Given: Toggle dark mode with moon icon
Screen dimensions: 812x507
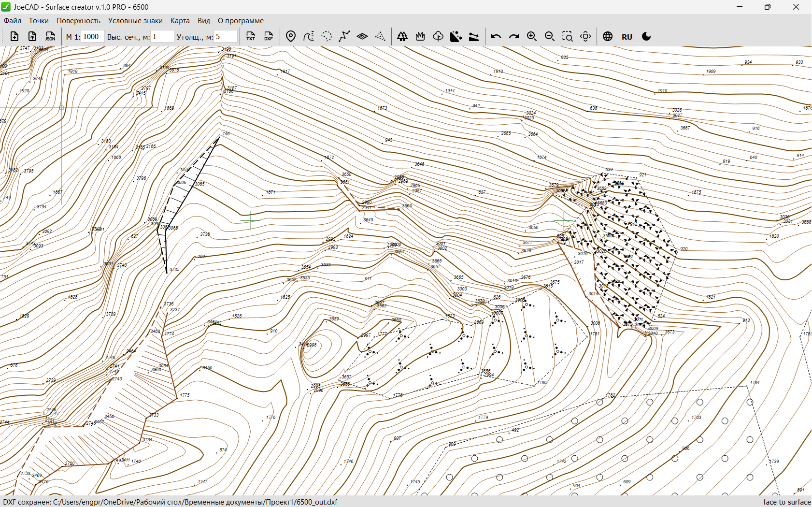Looking at the screenshot, I should [x=646, y=37].
